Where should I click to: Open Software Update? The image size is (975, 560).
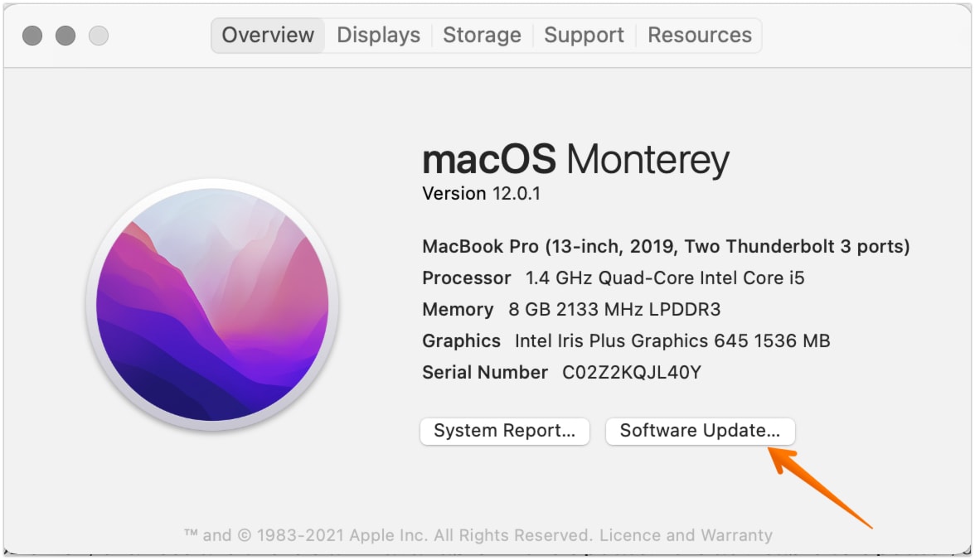pos(700,431)
